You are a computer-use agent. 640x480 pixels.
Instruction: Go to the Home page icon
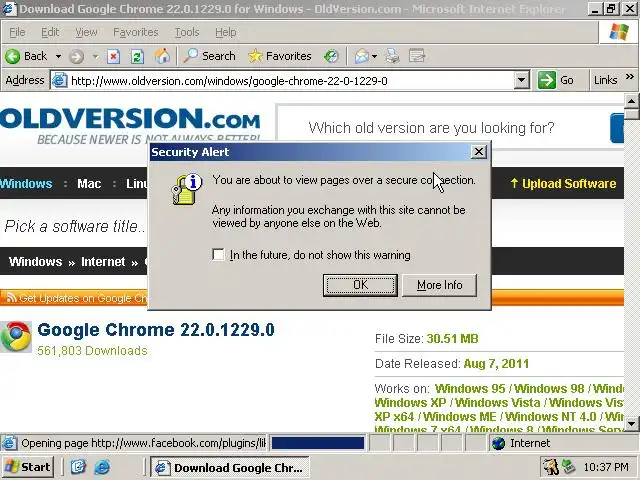pos(162,56)
